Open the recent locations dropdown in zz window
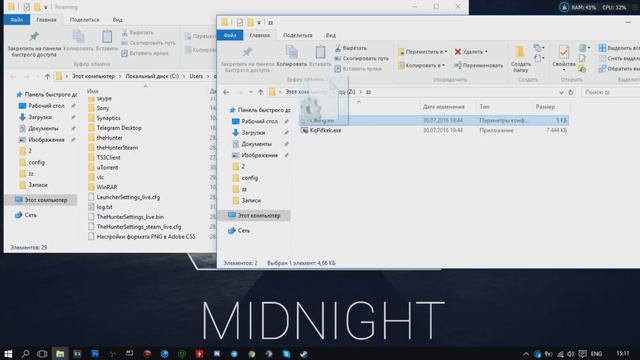 [251, 92]
